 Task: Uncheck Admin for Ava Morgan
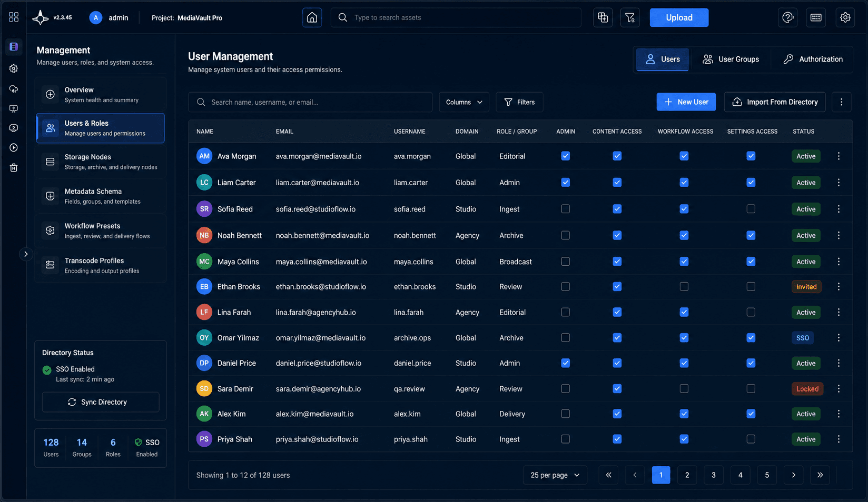(x=565, y=156)
